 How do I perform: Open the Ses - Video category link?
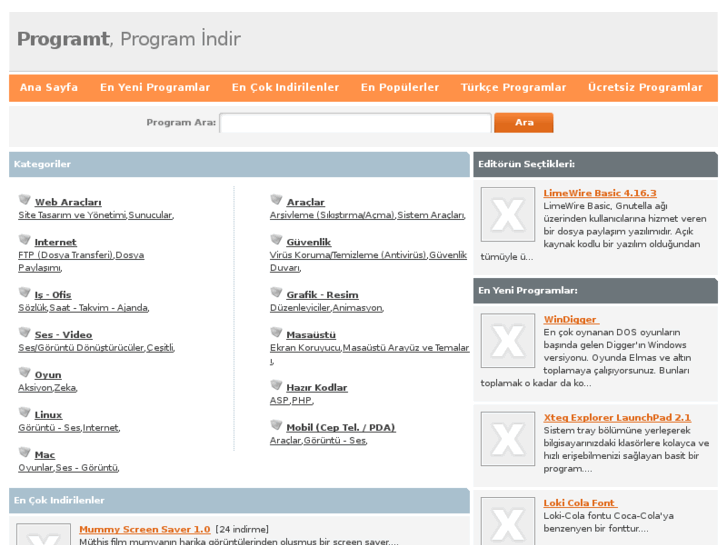(x=64, y=335)
